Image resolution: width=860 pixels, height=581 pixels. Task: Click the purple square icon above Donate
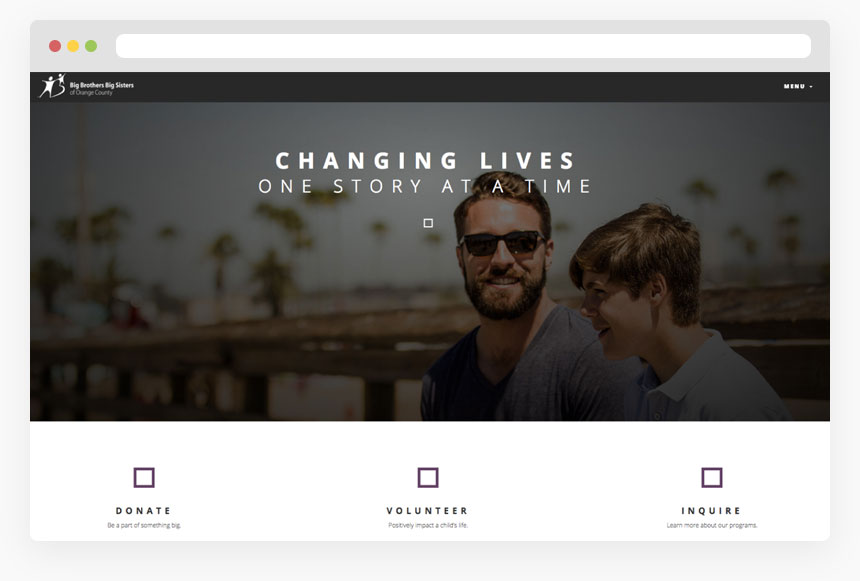point(144,477)
